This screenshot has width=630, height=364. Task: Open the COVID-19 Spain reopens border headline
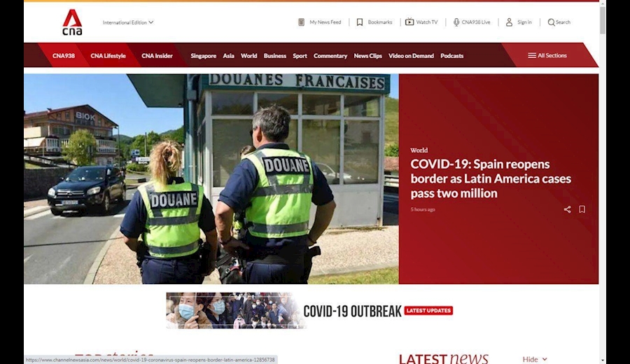pyautogui.click(x=490, y=178)
